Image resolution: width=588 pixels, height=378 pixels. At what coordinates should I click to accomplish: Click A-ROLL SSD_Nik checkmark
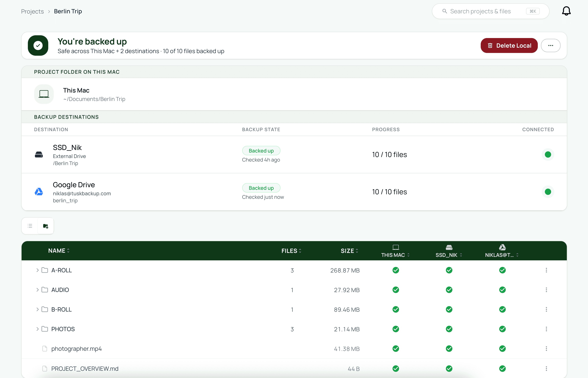(x=449, y=270)
